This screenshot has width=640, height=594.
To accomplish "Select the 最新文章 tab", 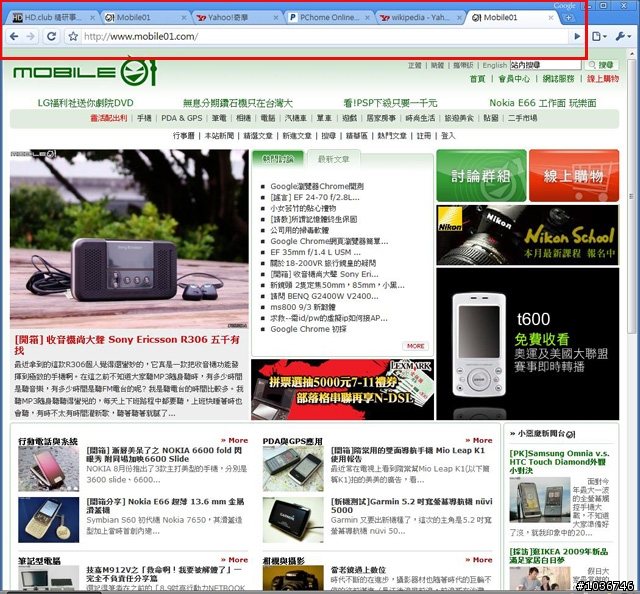I will click(x=333, y=159).
